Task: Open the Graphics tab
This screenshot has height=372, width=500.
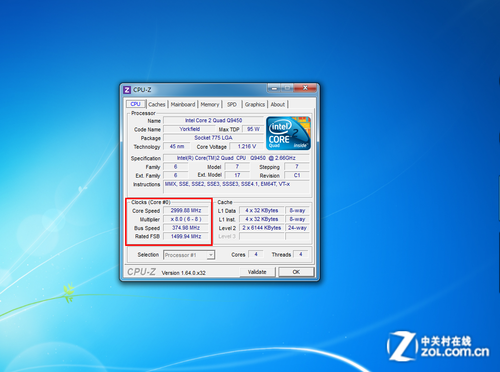Action: click(x=255, y=104)
